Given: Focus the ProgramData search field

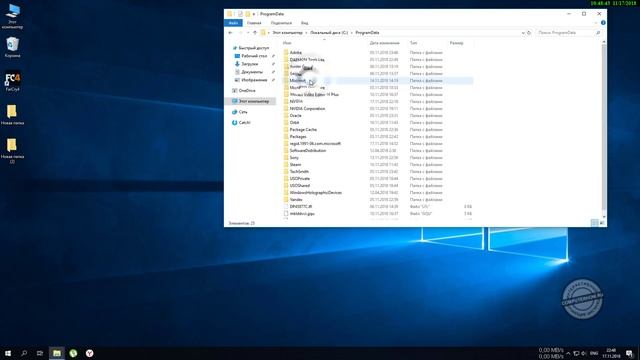Looking at the screenshot, I should (565, 33).
